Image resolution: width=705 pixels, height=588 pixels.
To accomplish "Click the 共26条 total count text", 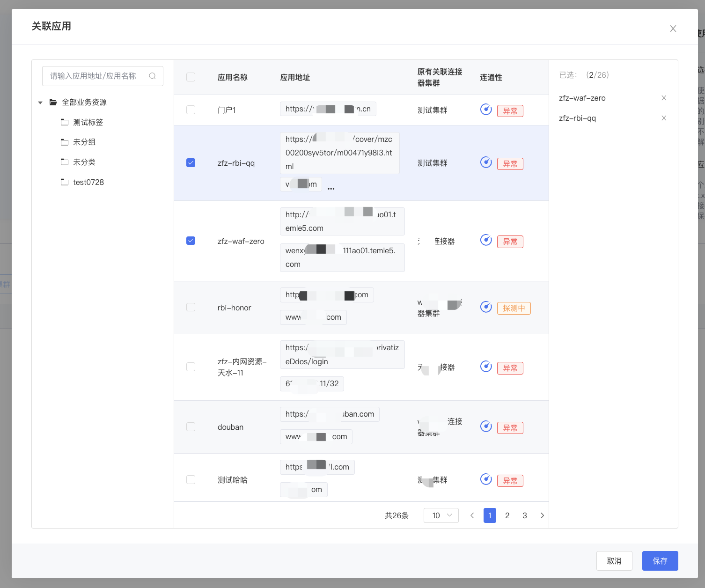I will [x=397, y=515].
